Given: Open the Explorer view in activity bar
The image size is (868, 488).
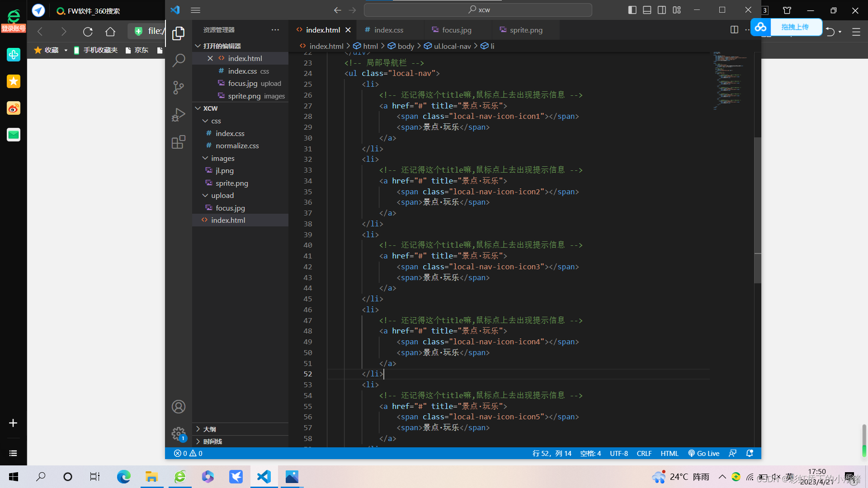Looking at the screenshot, I should (x=179, y=33).
